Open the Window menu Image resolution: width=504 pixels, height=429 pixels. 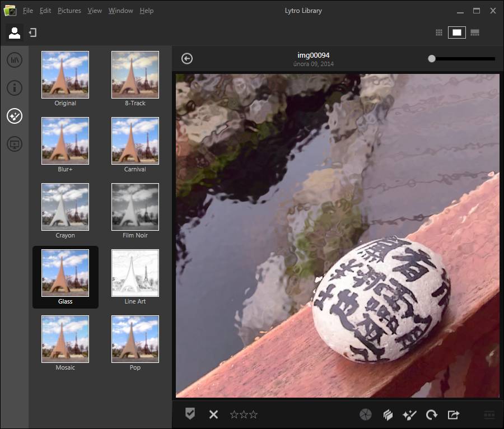tap(120, 11)
